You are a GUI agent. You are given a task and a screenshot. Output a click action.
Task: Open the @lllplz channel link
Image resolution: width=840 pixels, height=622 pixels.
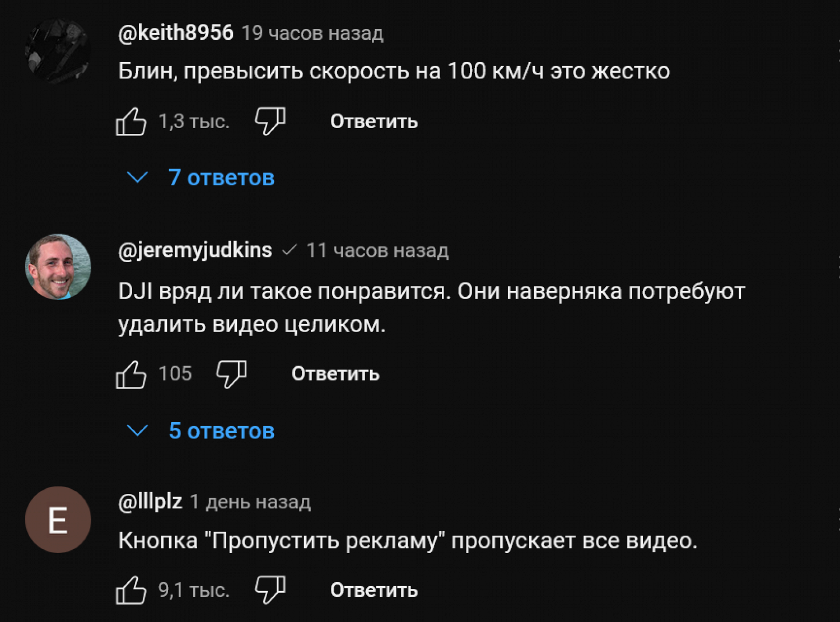pos(150,502)
